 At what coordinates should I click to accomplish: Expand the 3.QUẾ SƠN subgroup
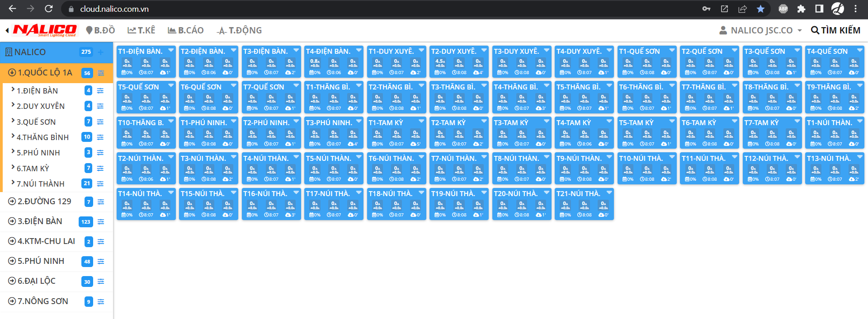tap(13, 121)
